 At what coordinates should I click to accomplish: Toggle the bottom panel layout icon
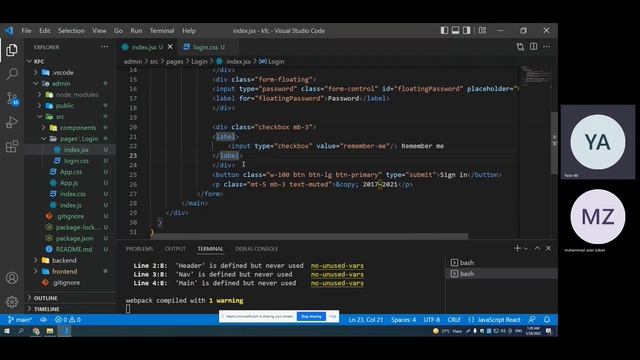456,30
